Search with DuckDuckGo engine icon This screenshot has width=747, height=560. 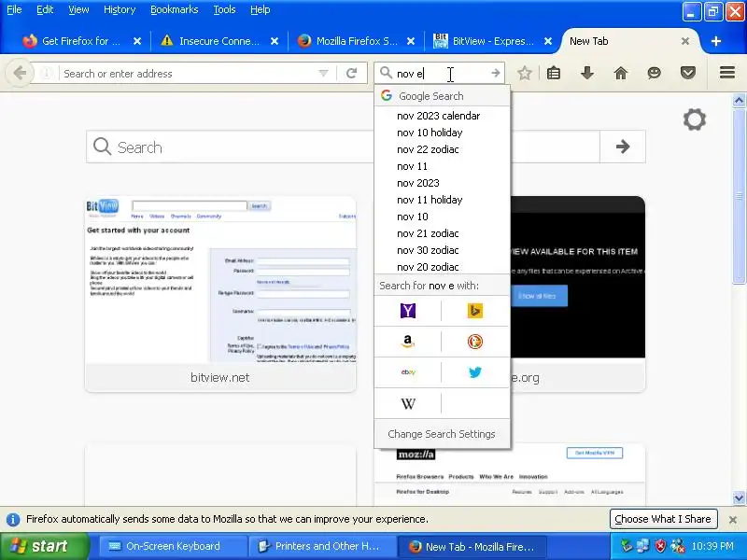[x=474, y=342]
